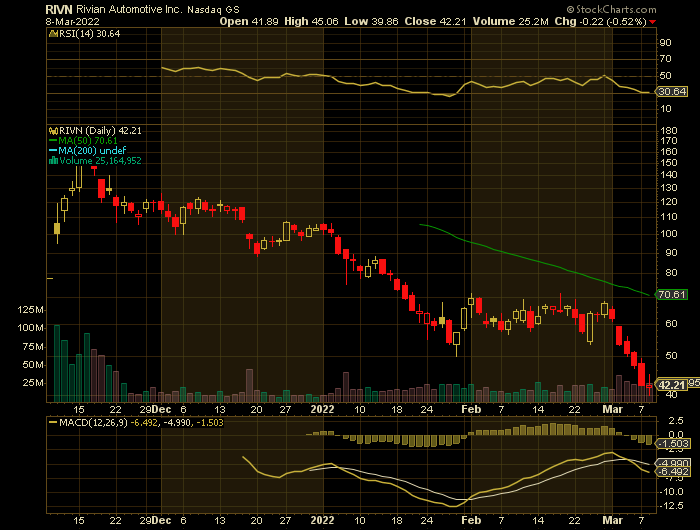Click the Feb label below the MACD panel

(468, 521)
